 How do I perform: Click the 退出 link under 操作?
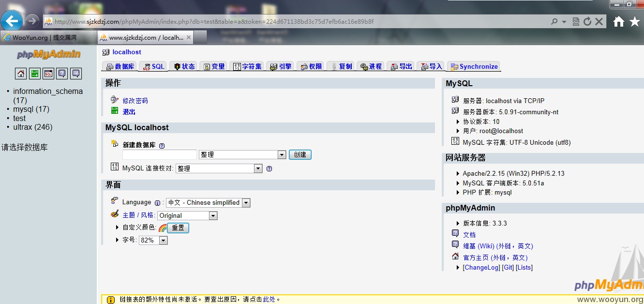pos(129,112)
